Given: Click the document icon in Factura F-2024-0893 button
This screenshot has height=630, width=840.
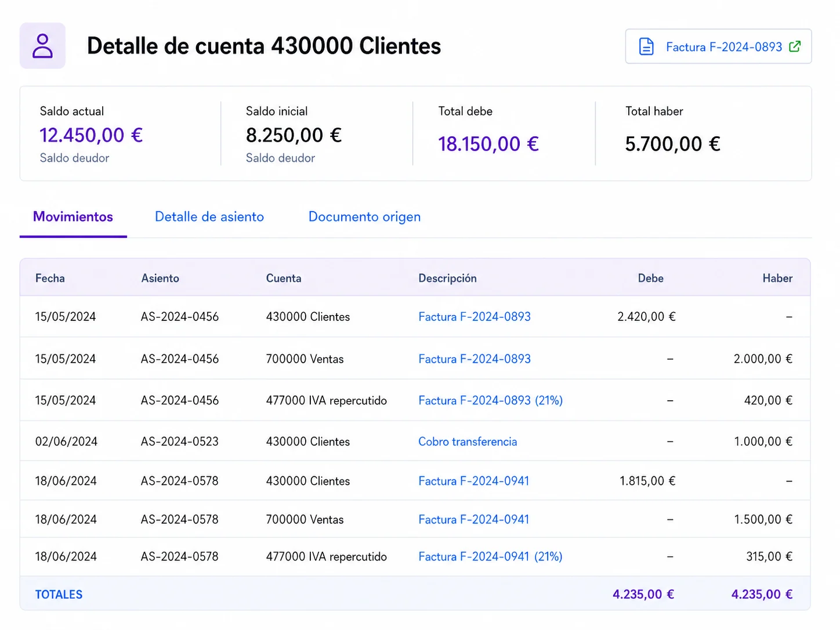Looking at the screenshot, I should point(646,46).
